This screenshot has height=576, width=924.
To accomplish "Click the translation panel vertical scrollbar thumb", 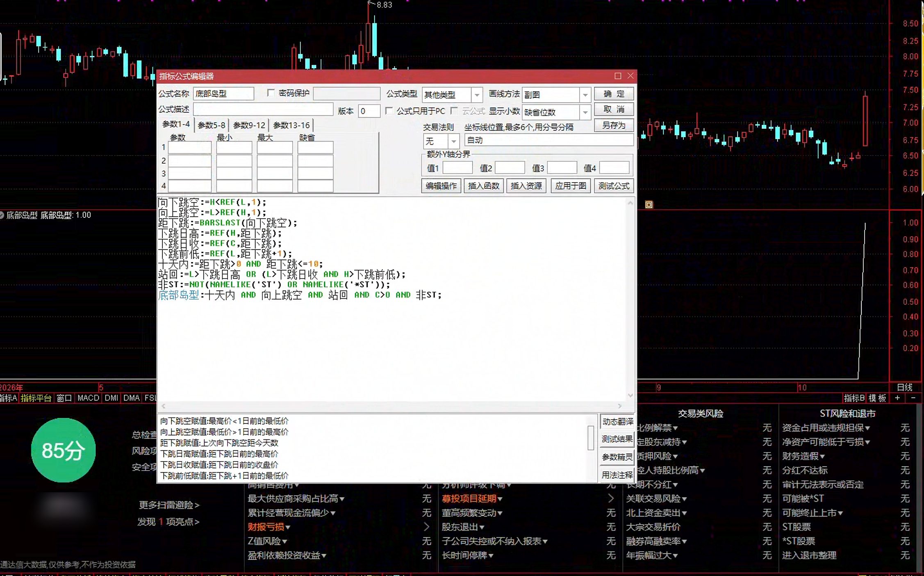I will (x=591, y=438).
